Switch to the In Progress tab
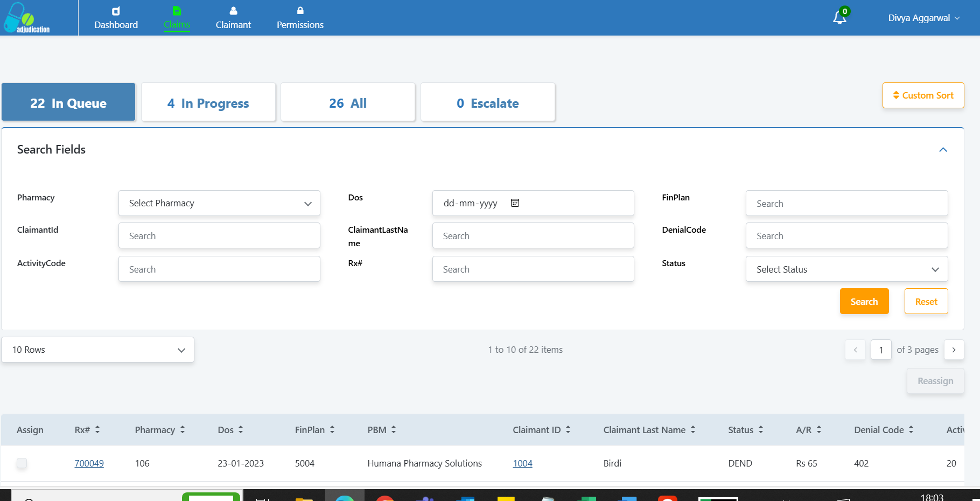Image resolution: width=980 pixels, height=501 pixels. coord(208,102)
